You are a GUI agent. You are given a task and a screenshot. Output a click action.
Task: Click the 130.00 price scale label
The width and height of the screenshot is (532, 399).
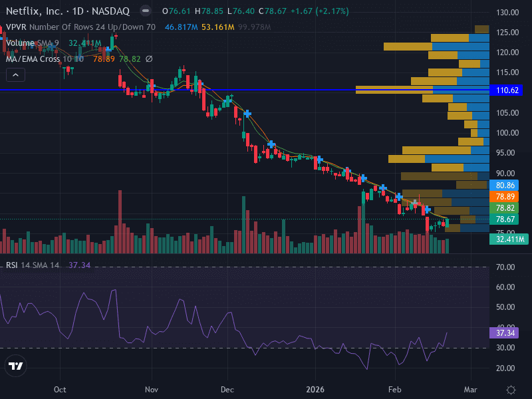click(507, 13)
